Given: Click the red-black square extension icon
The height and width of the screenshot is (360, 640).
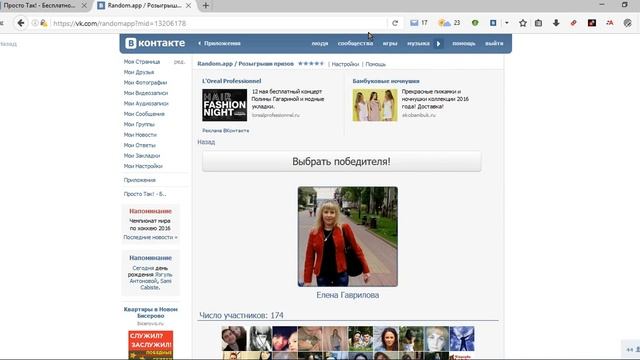Looking at the screenshot, I should coord(591,23).
